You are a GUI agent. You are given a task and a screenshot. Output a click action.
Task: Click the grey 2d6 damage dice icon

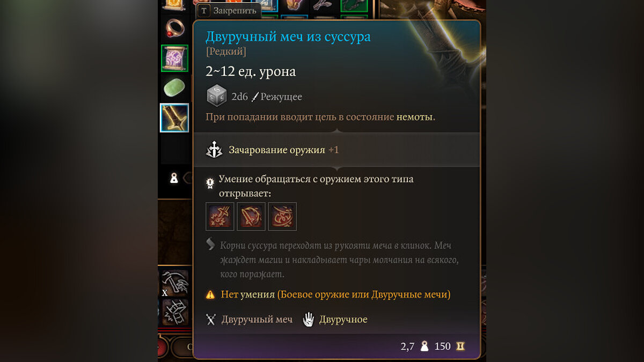tap(216, 97)
